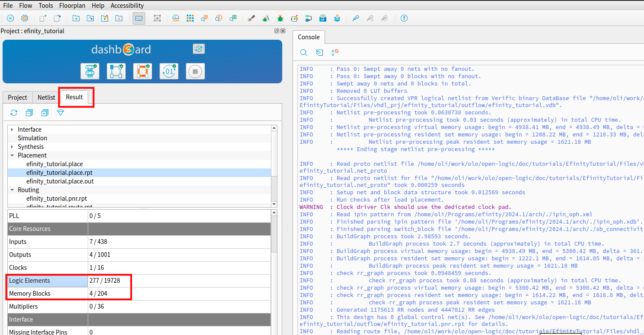Toggle the automated flow button on the dashboard
The height and width of the screenshot is (335, 644).
click(x=199, y=49)
